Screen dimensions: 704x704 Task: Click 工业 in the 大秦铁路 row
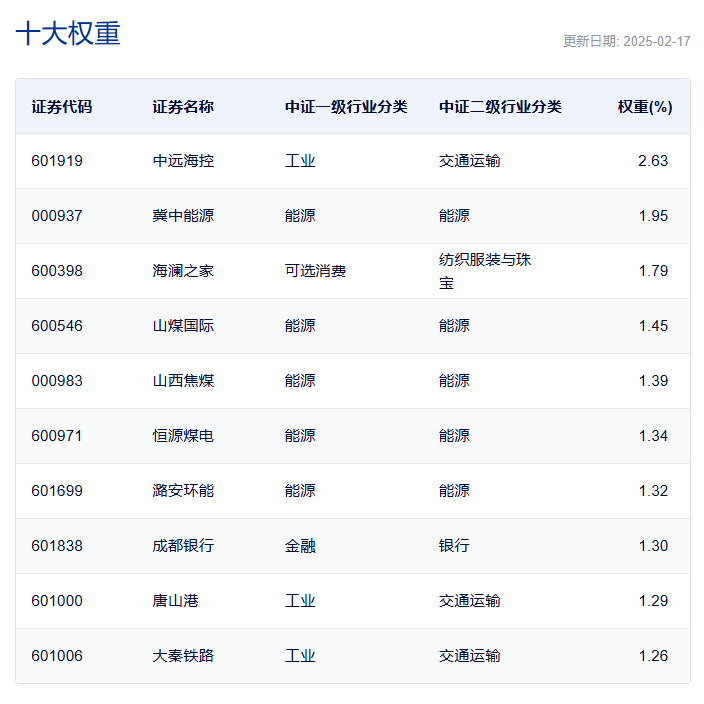coord(300,656)
